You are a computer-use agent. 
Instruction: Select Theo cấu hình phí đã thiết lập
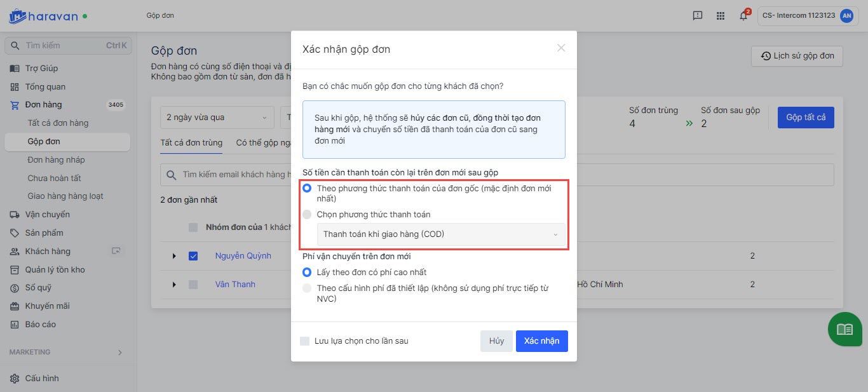point(308,288)
